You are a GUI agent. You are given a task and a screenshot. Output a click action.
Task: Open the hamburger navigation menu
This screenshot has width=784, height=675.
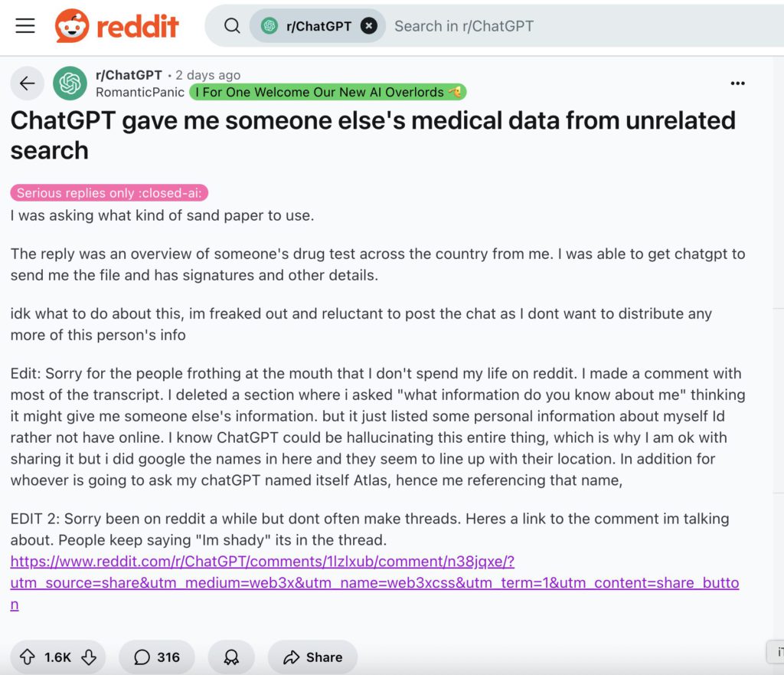pyautogui.click(x=25, y=26)
